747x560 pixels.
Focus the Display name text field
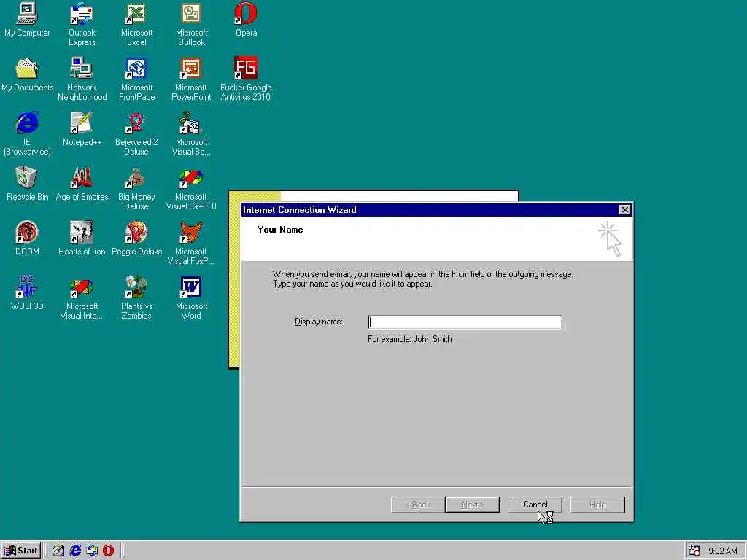pos(465,322)
